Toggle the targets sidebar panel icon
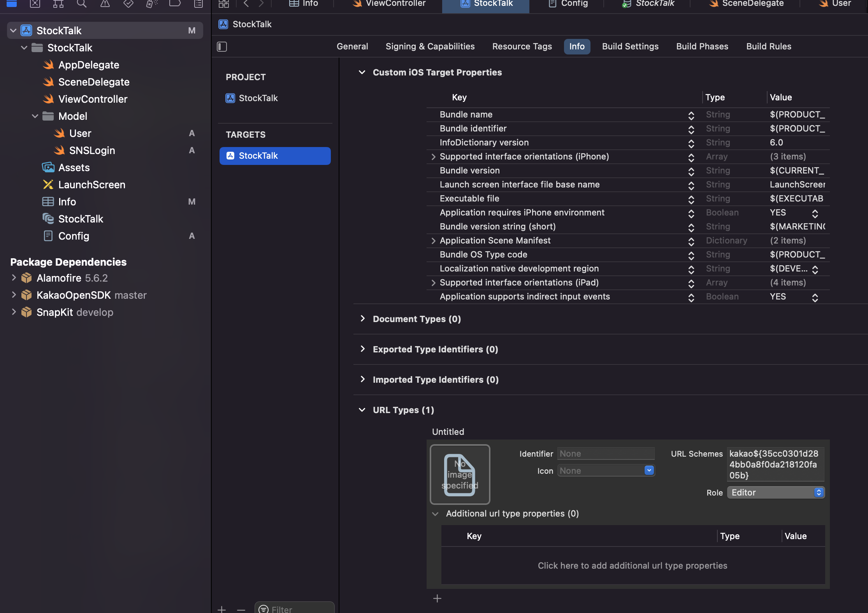Viewport: 868px width, 613px height. click(x=222, y=47)
